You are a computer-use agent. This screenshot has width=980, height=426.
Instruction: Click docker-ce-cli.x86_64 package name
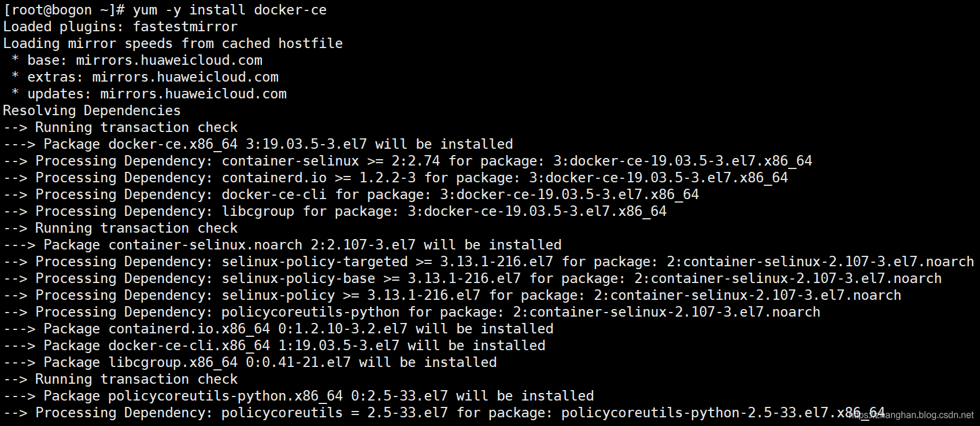(x=189, y=346)
